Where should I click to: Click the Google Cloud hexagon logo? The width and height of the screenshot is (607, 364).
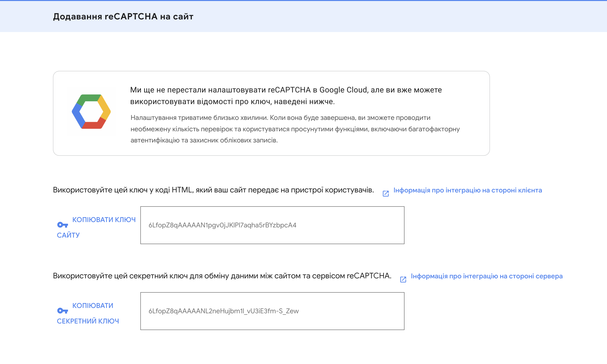[x=91, y=112]
